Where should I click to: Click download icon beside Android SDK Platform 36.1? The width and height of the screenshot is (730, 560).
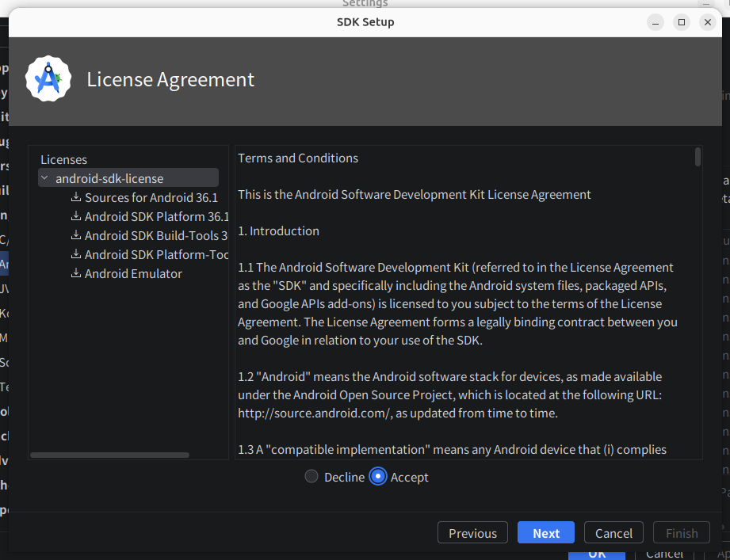point(76,216)
